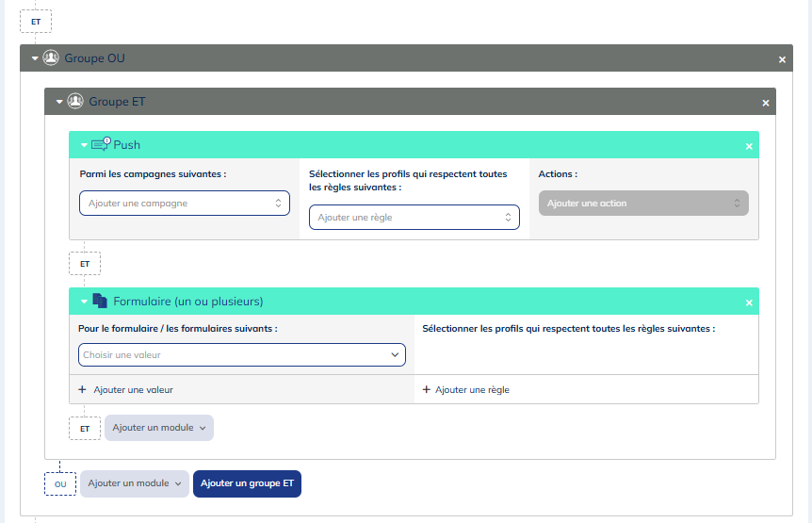
Task: Click the Groupe OU people icon
Action: coord(51,58)
